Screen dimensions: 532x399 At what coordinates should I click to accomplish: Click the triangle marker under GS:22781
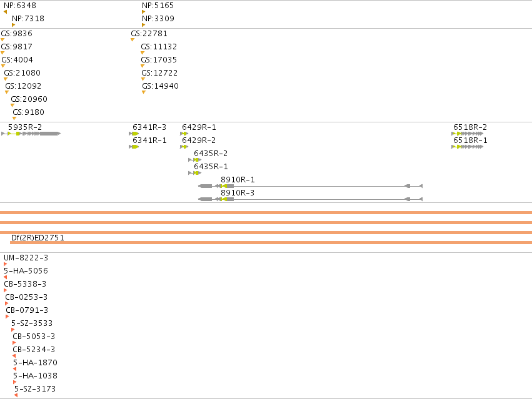pos(133,40)
